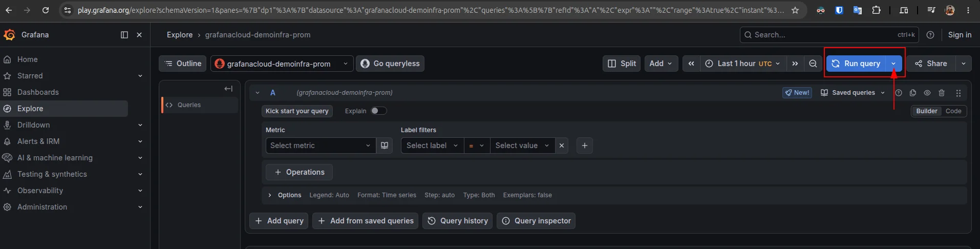Expand the Drilldown section chevron

[140, 125]
